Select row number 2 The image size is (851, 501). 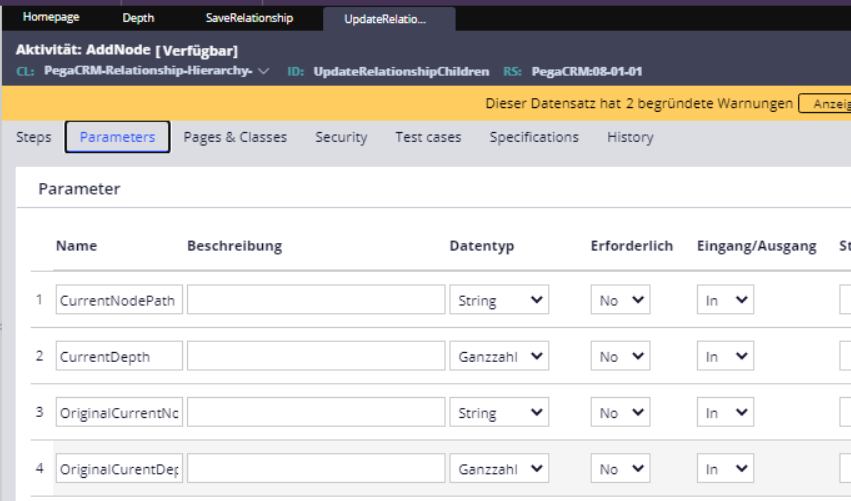[x=39, y=356]
